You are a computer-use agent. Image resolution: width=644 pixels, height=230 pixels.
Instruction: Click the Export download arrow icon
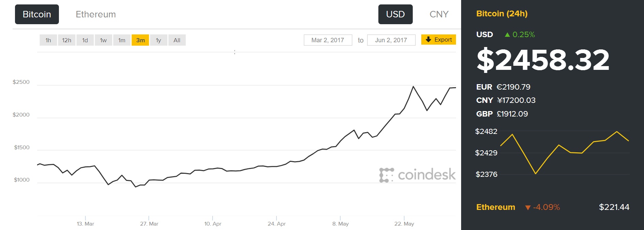[x=428, y=40]
